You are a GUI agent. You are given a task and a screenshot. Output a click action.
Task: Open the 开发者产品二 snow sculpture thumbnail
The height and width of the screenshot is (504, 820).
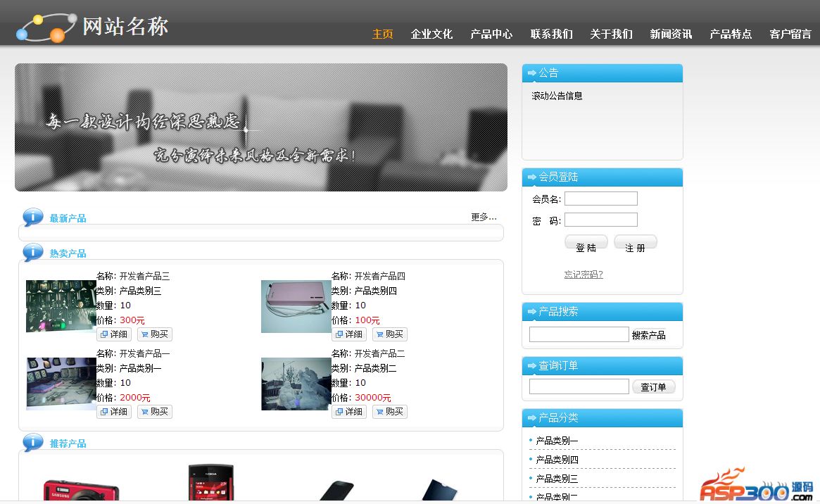296,384
